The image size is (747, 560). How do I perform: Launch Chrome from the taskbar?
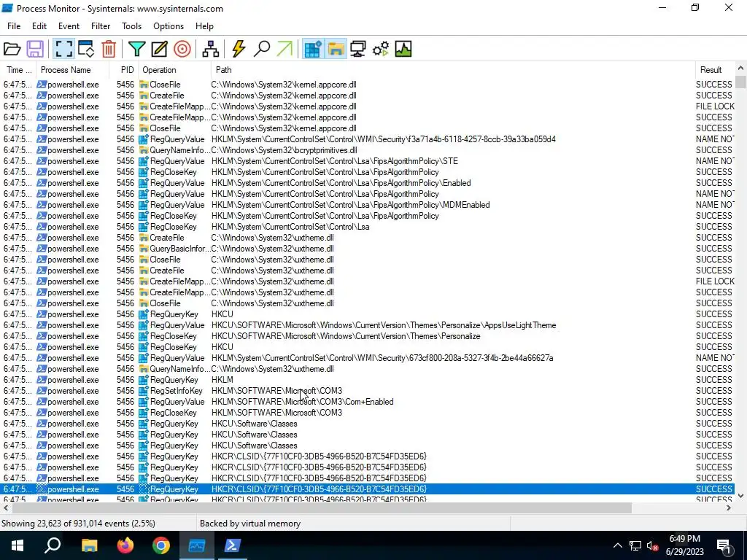tap(161, 545)
